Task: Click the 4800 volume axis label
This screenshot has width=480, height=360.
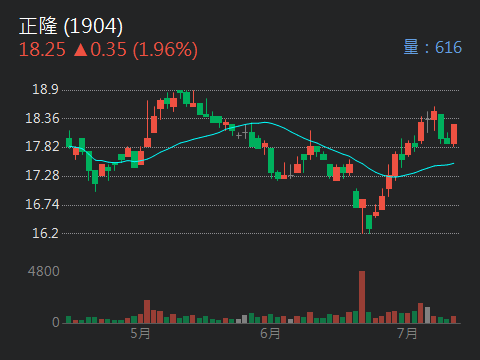Action: tap(44, 272)
